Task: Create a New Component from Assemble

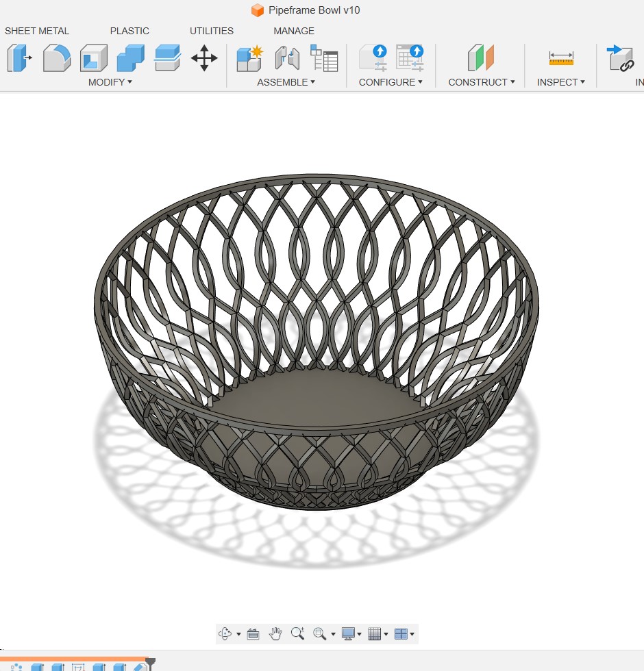Action: click(x=249, y=58)
